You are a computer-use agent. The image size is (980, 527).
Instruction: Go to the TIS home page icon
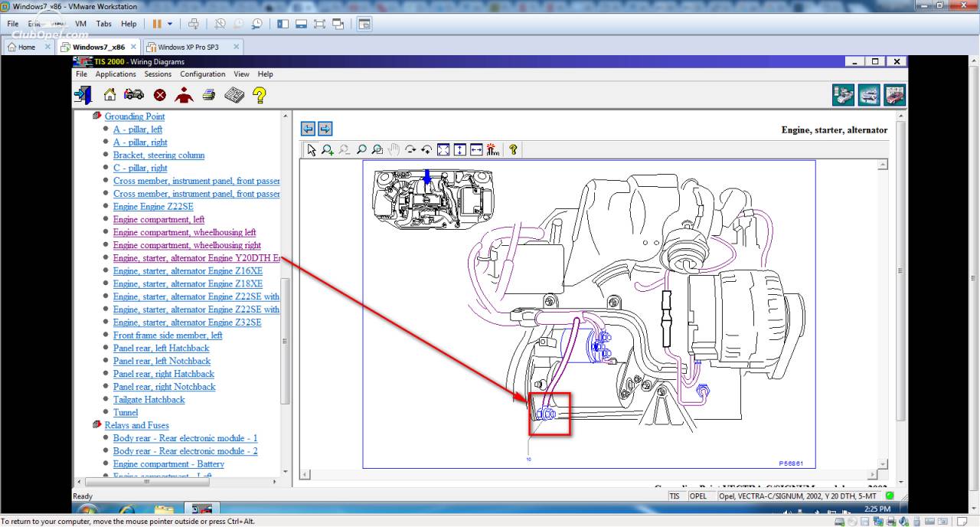110,95
